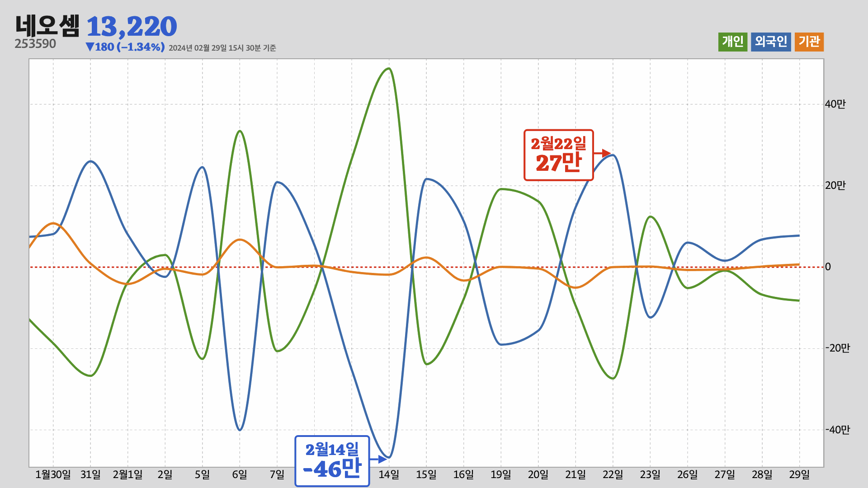The height and width of the screenshot is (488, 868).
Task: Click the stock code 253590
Action: pyautogui.click(x=35, y=44)
